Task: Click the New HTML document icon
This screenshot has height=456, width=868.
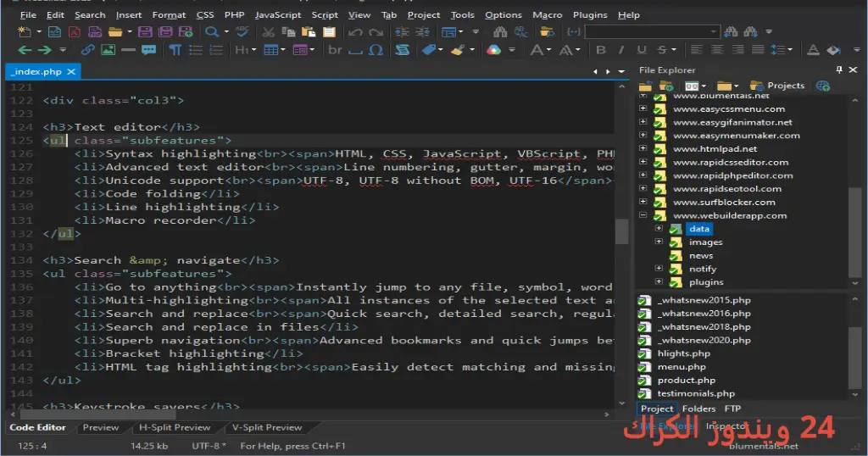Action: [x=54, y=32]
